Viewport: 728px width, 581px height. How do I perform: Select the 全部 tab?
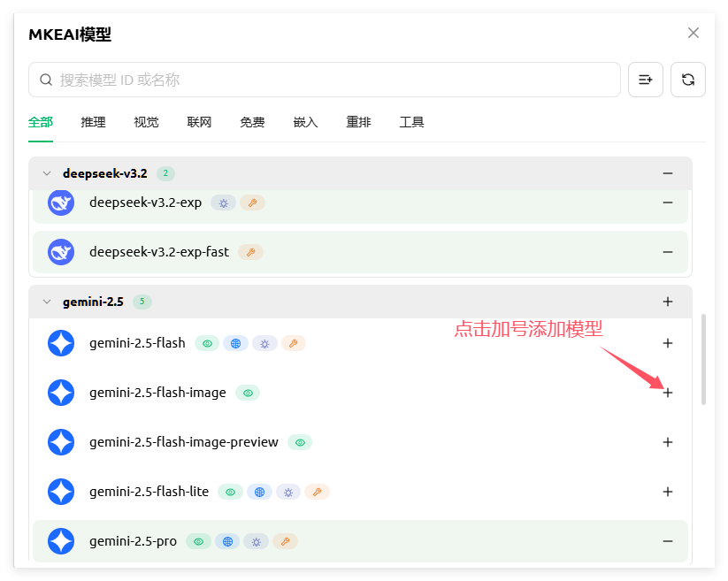click(x=41, y=122)
